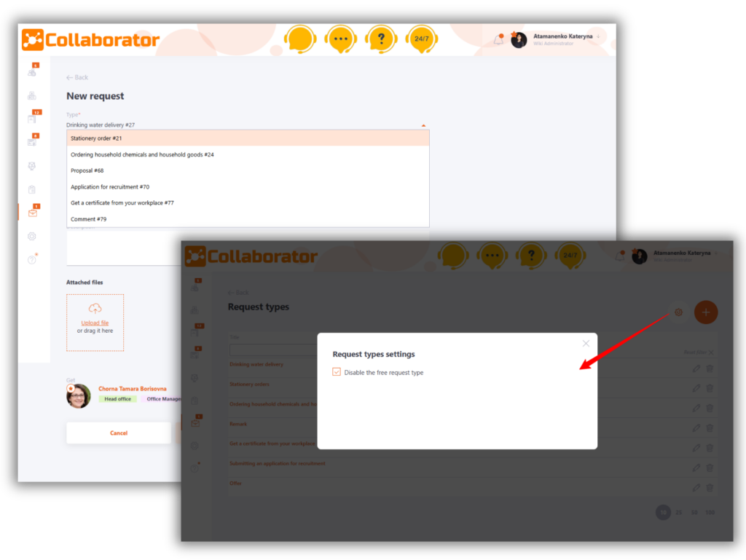Click Chorna Tamara Borisovna's avatar photo
This screenshot has height=560, width=746.
tap(79, 396)
